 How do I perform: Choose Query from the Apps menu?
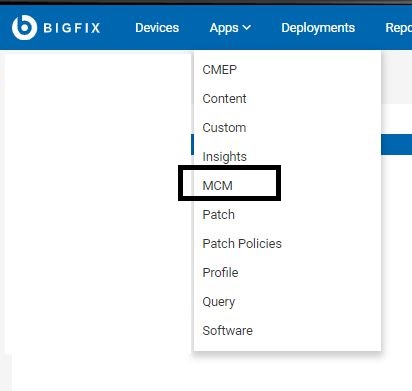coord(219,302)
